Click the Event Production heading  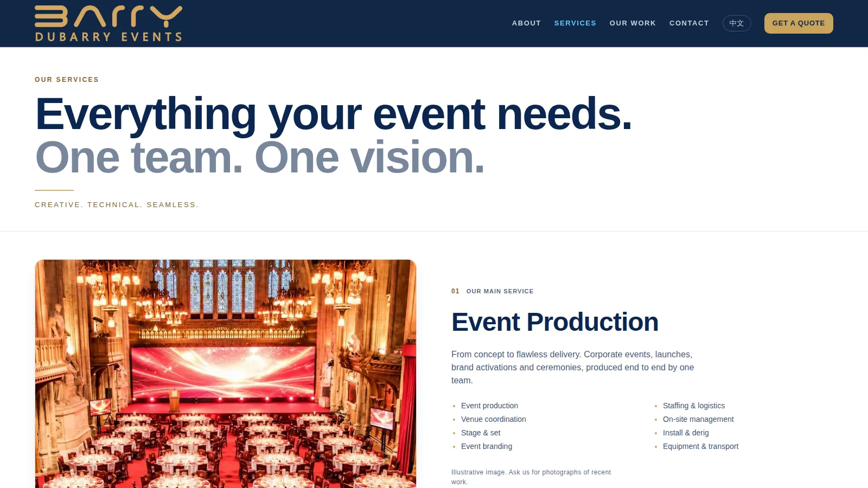[x=555, y=322]
